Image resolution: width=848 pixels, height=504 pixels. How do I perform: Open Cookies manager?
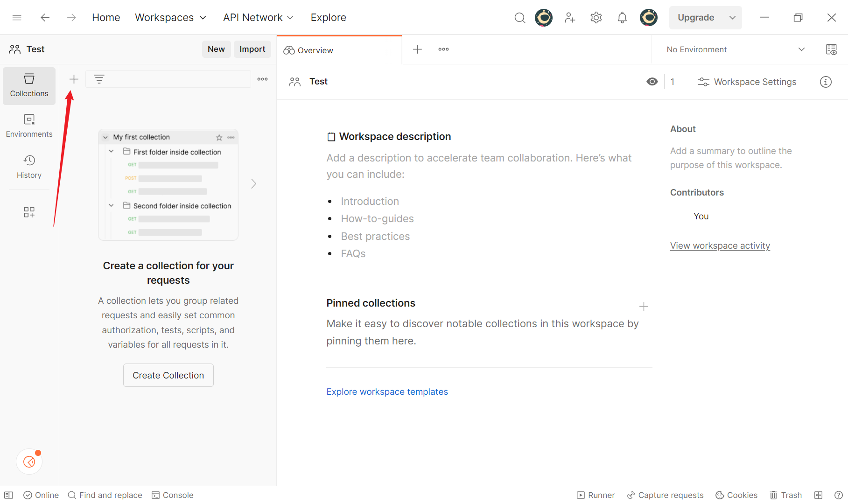click(x=736, y=495)
